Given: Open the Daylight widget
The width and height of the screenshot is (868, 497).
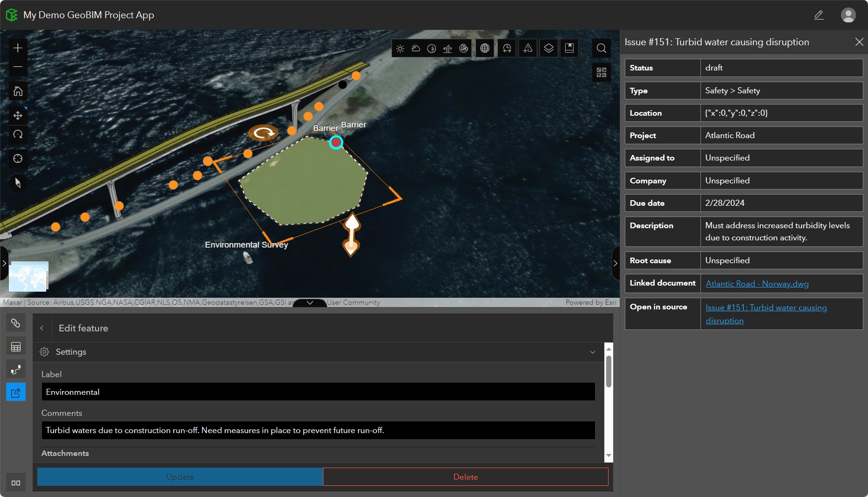Looking at the screenshot, I should point(400,48).
